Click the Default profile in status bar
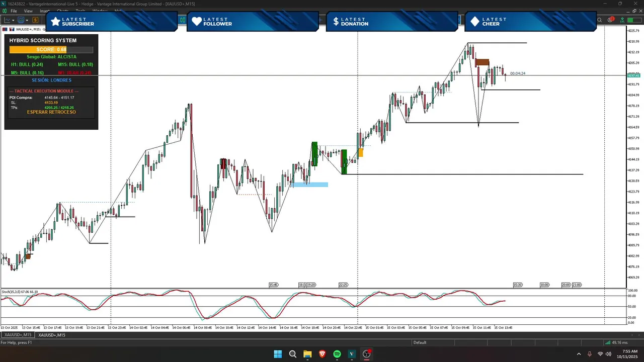Viewport: 644px width, 362px height. click(x=420, y=342)
